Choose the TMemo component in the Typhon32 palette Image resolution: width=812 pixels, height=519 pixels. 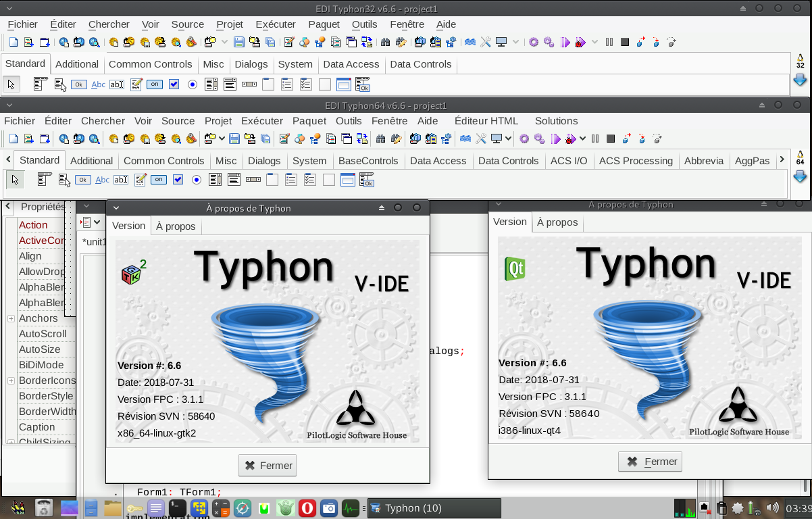(x=136, y=84)
